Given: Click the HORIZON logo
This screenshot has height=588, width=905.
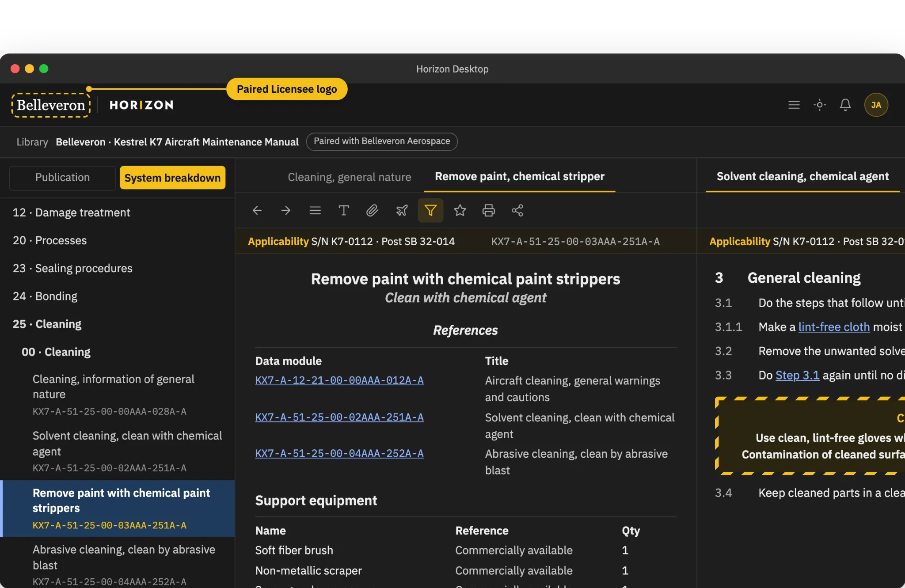Looking at the screenshot, I should [141, 105].
